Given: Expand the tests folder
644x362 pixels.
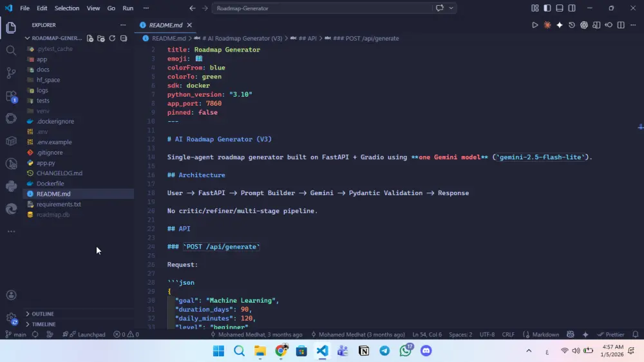Looking at the screenshot, I should (43, 100).
